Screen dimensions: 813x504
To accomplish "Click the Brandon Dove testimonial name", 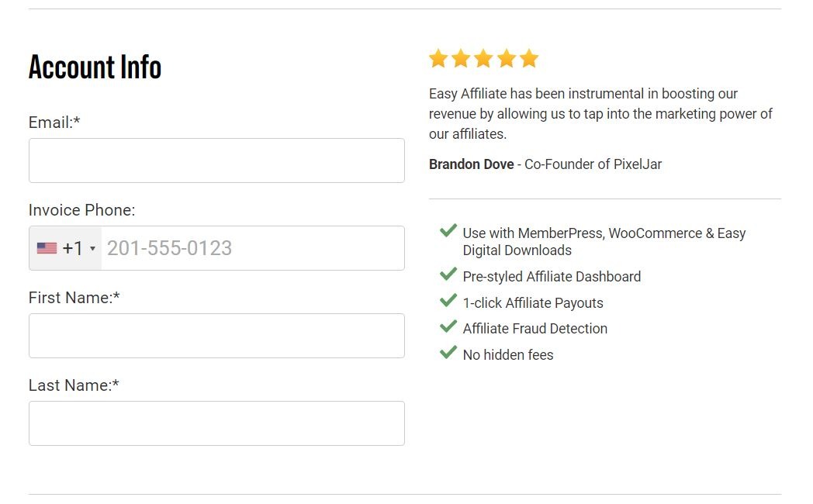I will [472, 164].
